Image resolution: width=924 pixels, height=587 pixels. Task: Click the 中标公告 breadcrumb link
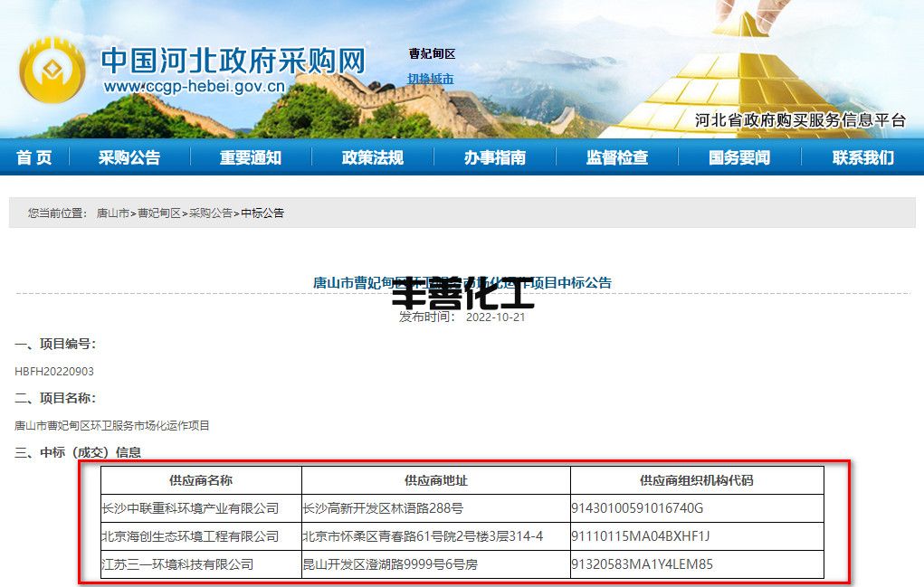tap(262, 213)
